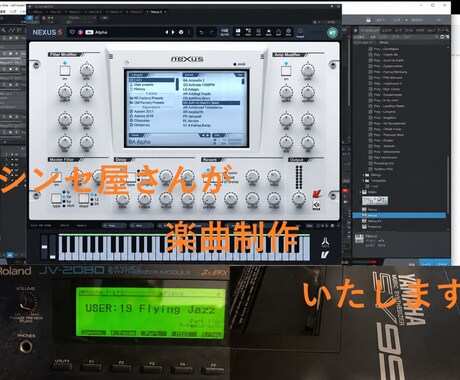Expand the Templates folder in the browser

pos(364,181)
